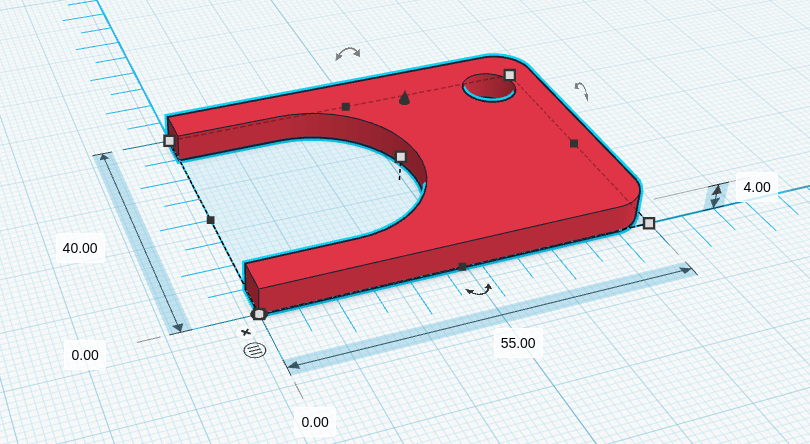Viewport: 810px width, 444px height.
Task: Edit the 55.00 length dimension value
Action: pos(518,343)
